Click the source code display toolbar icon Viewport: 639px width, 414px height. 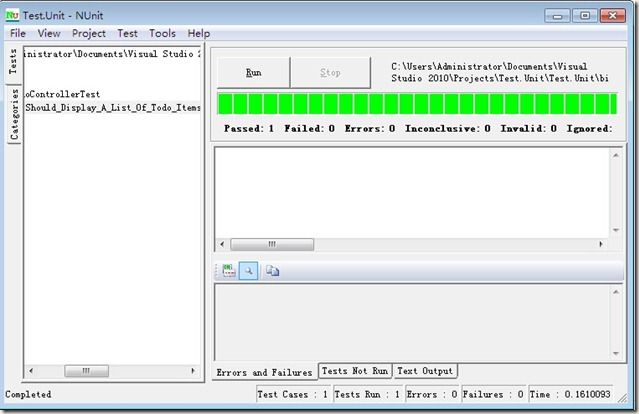(x=229, y=271)
